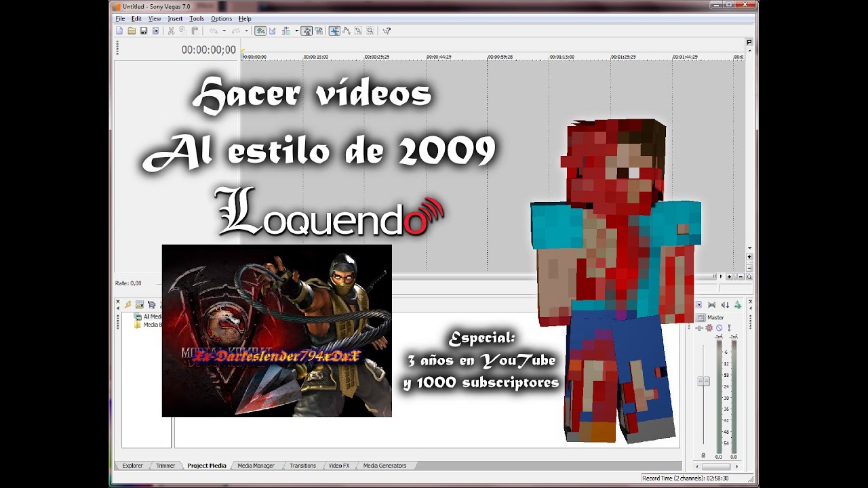Image resolution: width=868 pixels, height=488 pixels.
Task: Open the Insert menu
Action: point(175,19)
